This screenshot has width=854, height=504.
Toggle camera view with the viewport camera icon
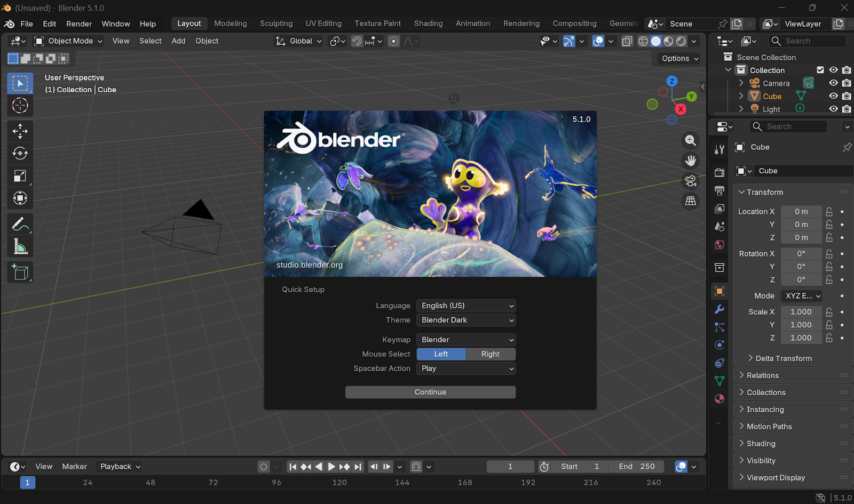[x=691, y=181]
